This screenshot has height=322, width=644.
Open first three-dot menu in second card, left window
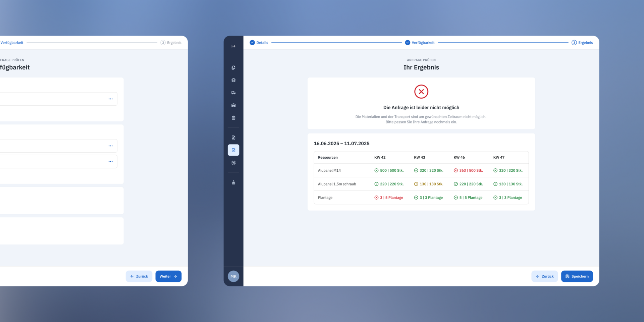tap(111, 146)
